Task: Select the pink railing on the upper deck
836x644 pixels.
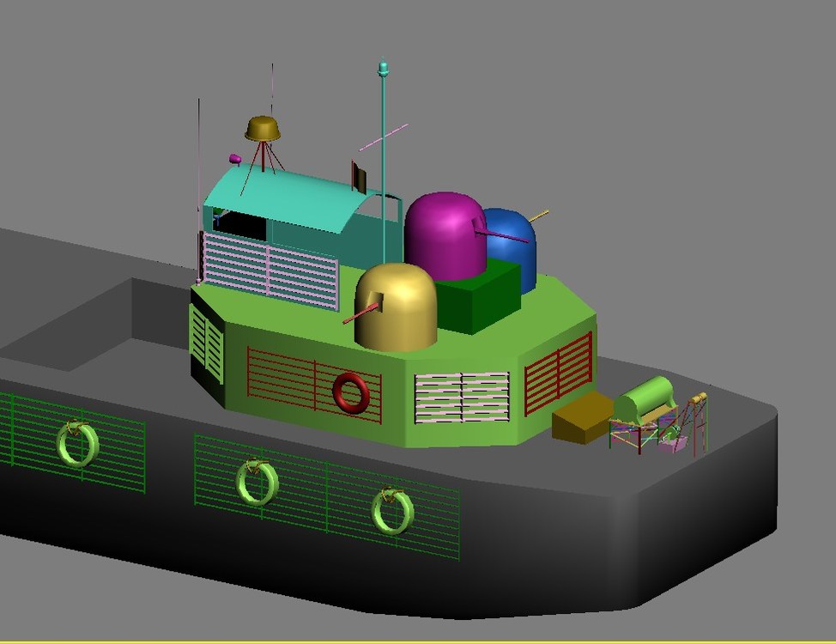Action: point(270,270)
